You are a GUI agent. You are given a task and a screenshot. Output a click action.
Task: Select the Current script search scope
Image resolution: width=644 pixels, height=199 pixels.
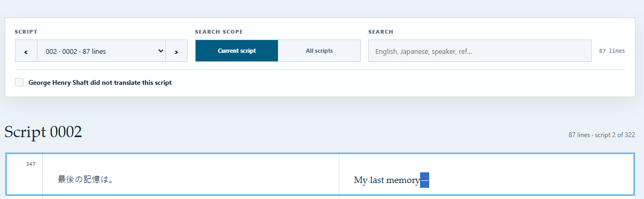[x=237, y=51]
